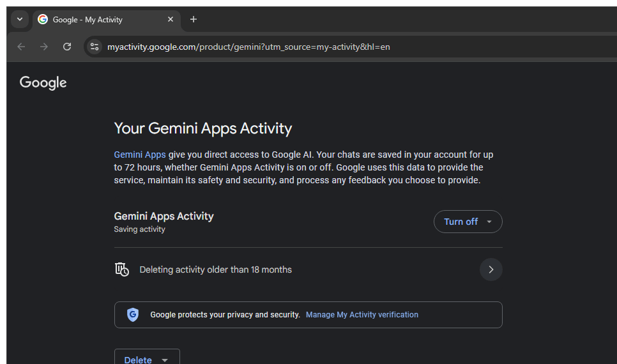Image resolution: width=617 pixels, height=364 pixels.
Task: Open the Turn off dropdown
Action: 468,222
